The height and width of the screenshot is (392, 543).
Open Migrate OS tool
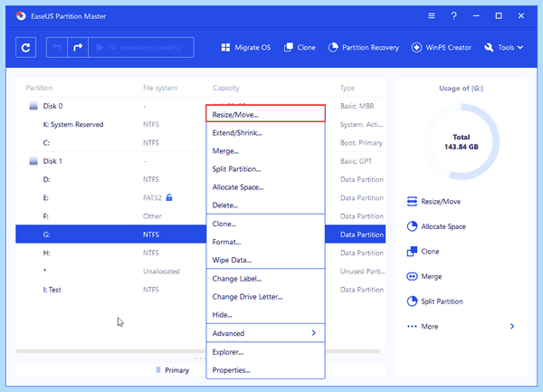246,47
